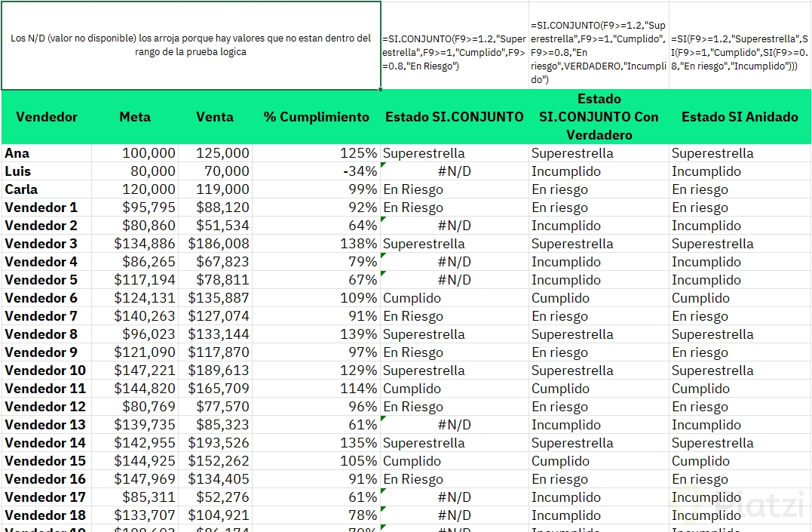The height and width of the screenshot is (532, 812).
Task: Click the Vendedor 16 name cell
Action: [x=47, y=480]
